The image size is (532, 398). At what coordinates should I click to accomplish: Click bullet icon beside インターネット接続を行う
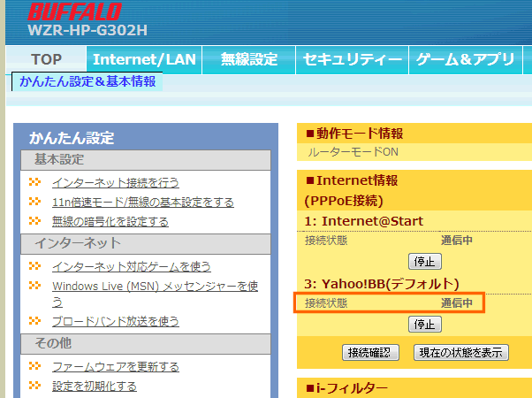coord(34,182)
